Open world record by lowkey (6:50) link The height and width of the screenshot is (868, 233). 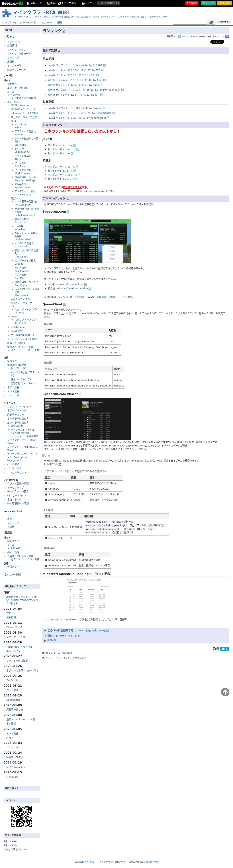pos(74,108)
